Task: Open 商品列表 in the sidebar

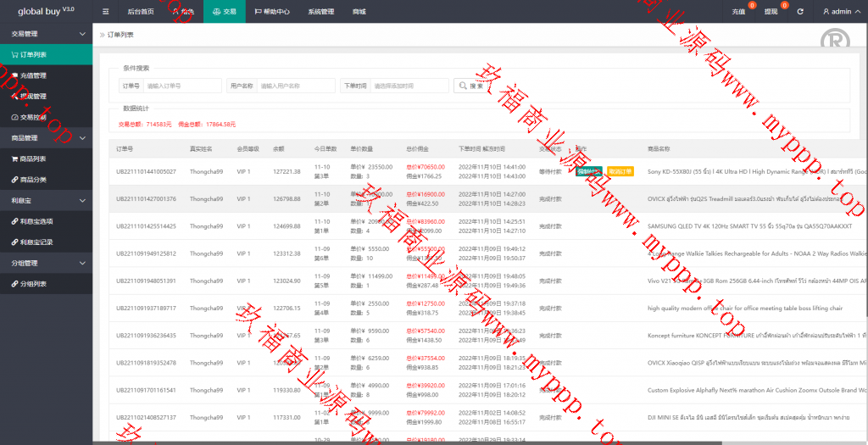Action: 34,159
